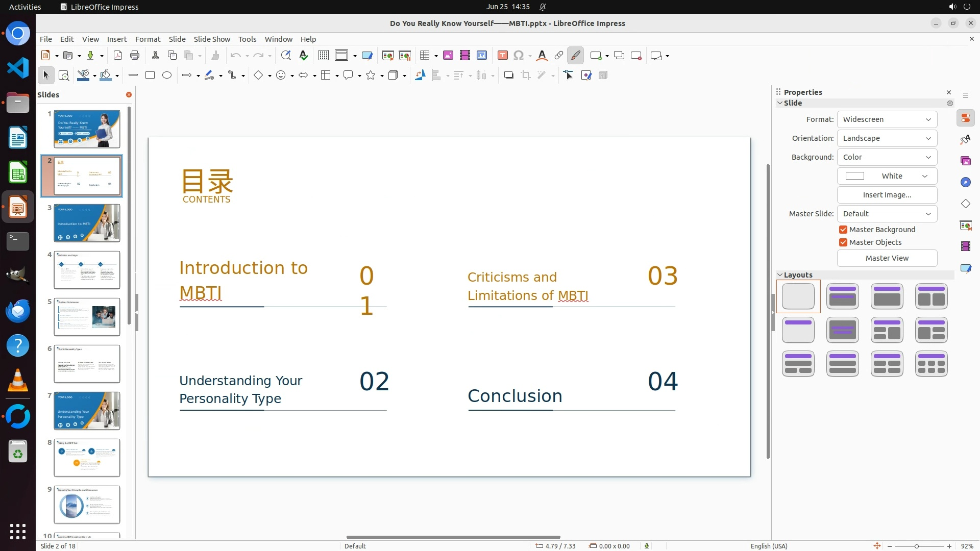
Task: Click the Crop Image tool icon
Action: 525,76
